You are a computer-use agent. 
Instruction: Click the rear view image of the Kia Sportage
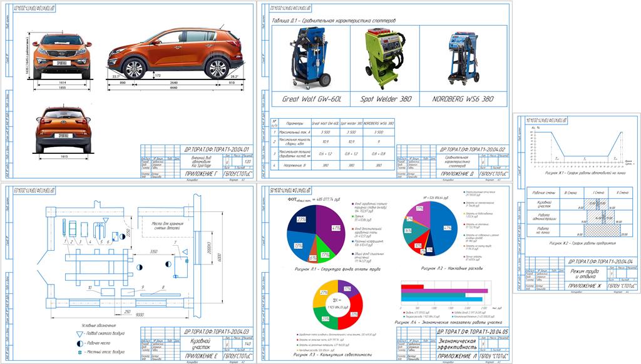coord(64,129)
